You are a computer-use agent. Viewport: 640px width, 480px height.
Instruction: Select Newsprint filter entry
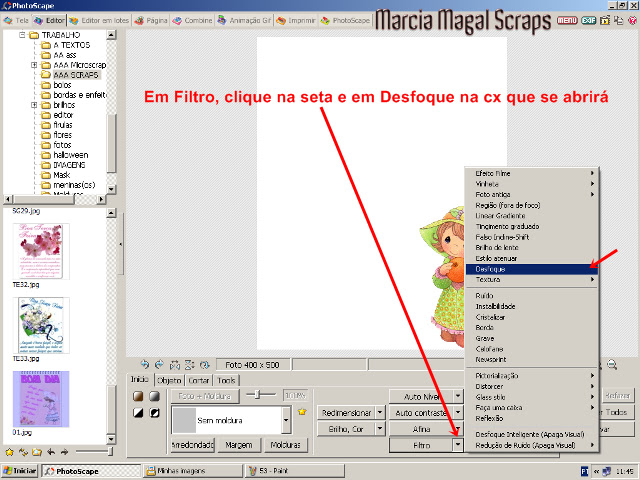532,359
